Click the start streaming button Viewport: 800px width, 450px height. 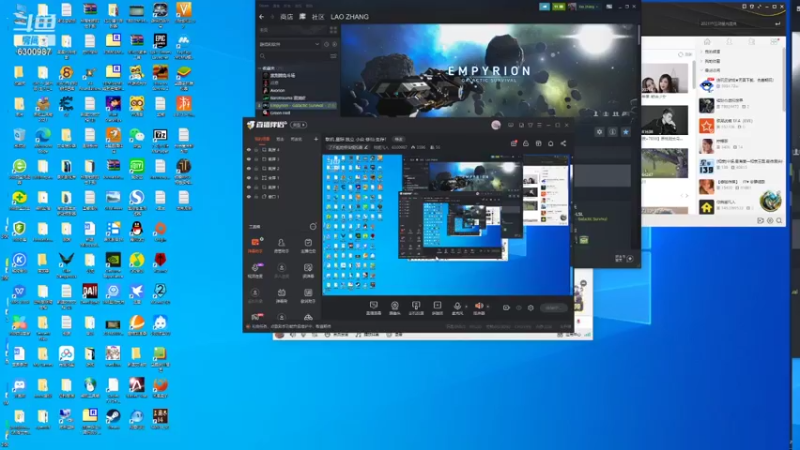pyautogui.click(x=553, y=308)
